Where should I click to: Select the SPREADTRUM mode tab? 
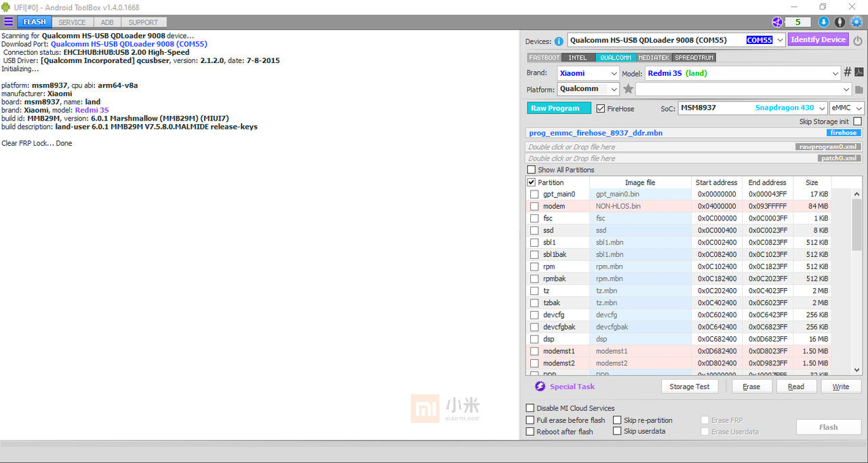[694, 58]
